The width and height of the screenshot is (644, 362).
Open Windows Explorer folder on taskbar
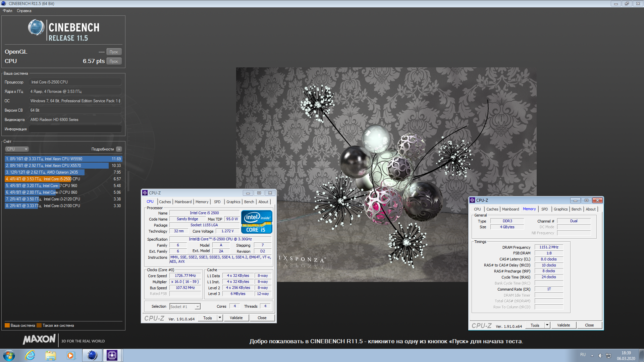pos(51,355)
